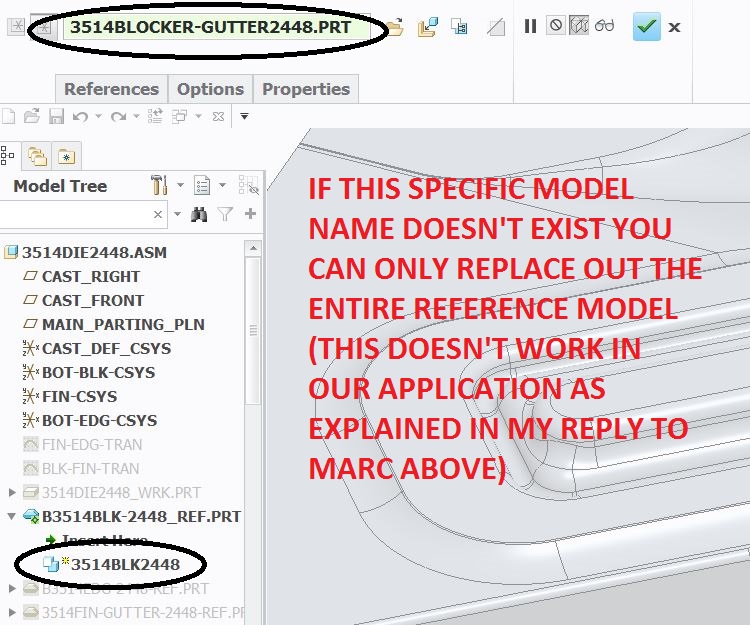Screen dimensions: 750x625
Task: Click the copy-geometry placement icon beside folder
Action: (428, 27)
